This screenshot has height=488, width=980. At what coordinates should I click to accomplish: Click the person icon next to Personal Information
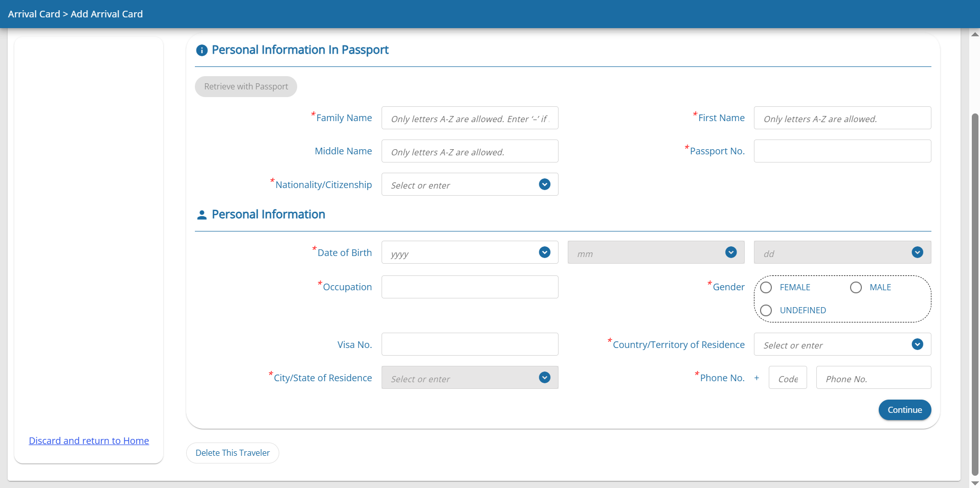202,215
